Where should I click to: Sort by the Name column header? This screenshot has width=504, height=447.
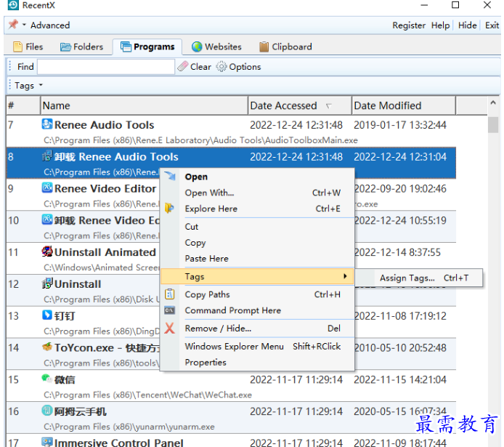[144, 105]
